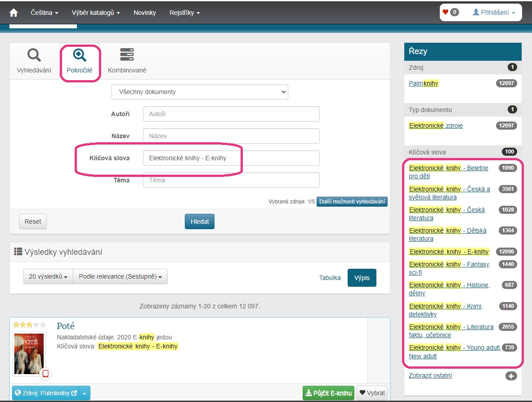Click e-book device icon on cover
This screenshot has width=532, height=402.
point(45,374)
